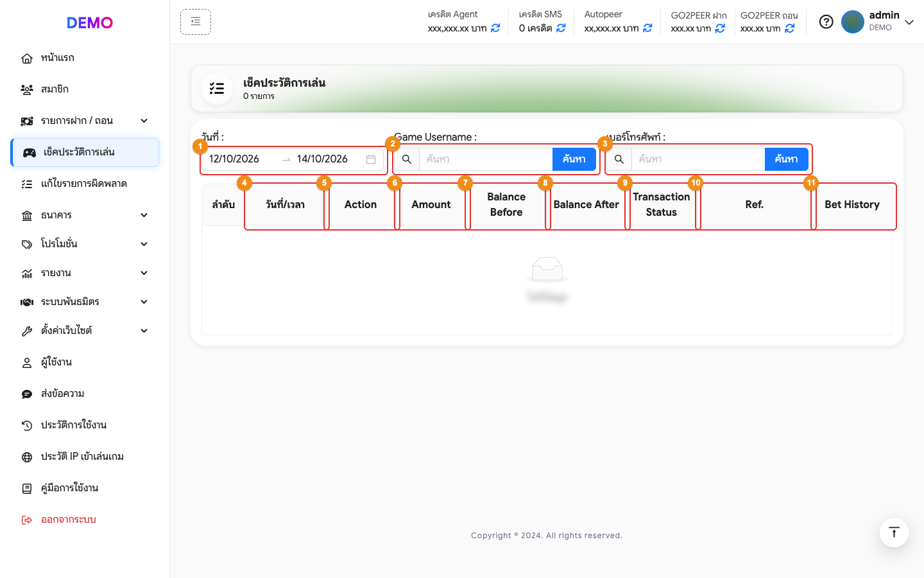The height and width of the screenshot is (578, 924).
Task: Click the scroll to top button
Action: click(894, 532)
